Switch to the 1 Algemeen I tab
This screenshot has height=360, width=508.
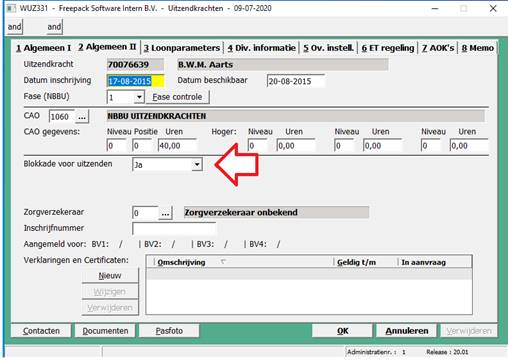coord(44,48)
